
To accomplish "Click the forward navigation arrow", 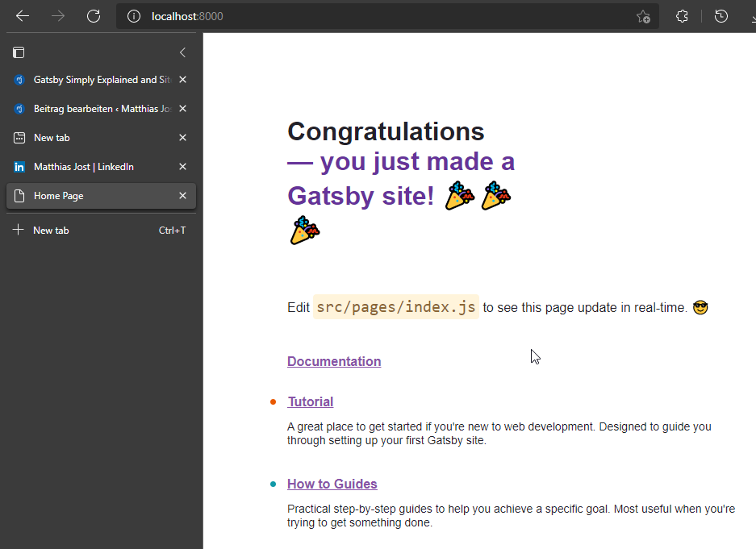I will click(x=58, y=16).
